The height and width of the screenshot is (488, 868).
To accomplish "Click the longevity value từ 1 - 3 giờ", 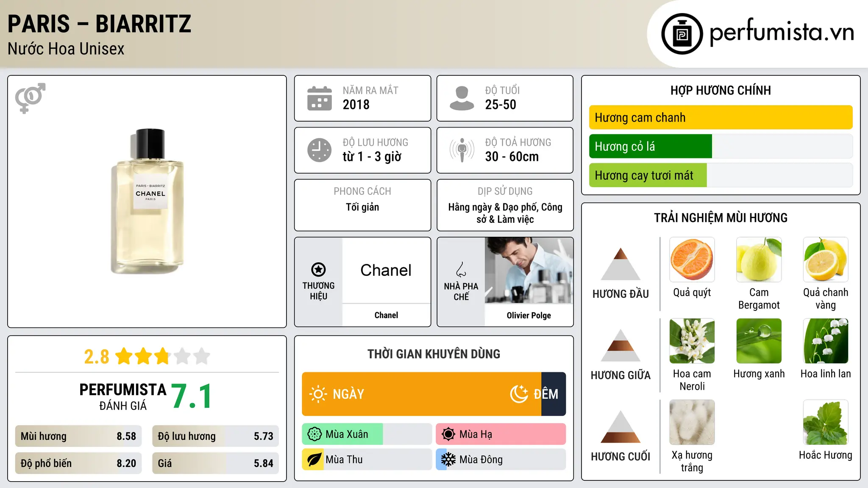I will [x=372, y=157].
